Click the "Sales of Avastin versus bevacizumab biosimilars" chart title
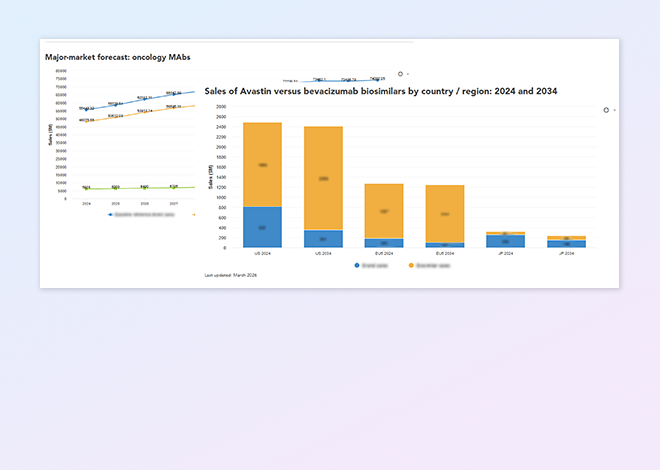Image resolution: width=660 pixels, height=470 pixels. coord(381,91)
